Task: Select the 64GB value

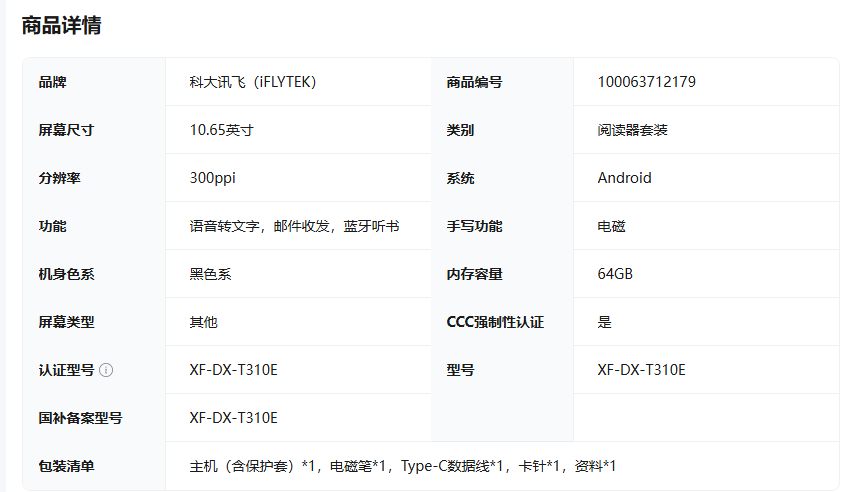Action: (x=615, y=274)
